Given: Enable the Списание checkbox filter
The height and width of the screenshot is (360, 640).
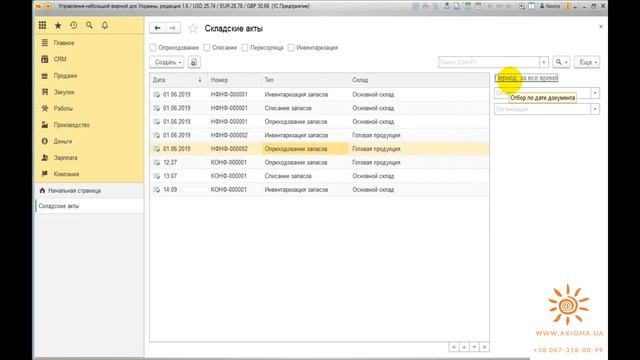Looking at the screenshot, I should (207, 48).
